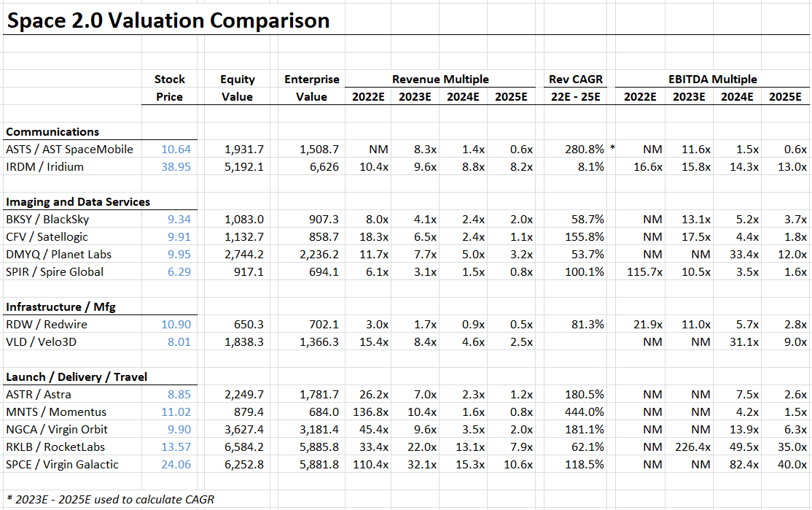Select Virgin Galactic 2022E revenue multiple 110.4x
Screen dimensions: 812x510
tap(371, 465)
